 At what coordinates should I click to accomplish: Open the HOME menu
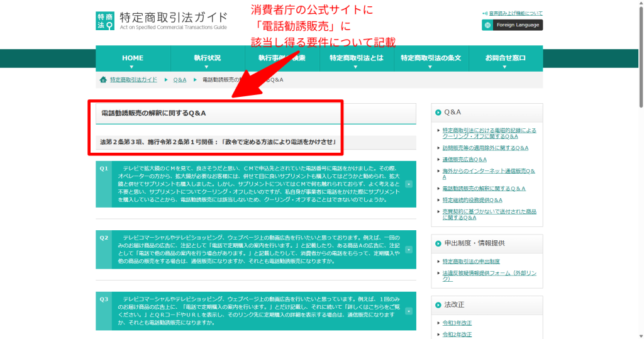[133, 58]
